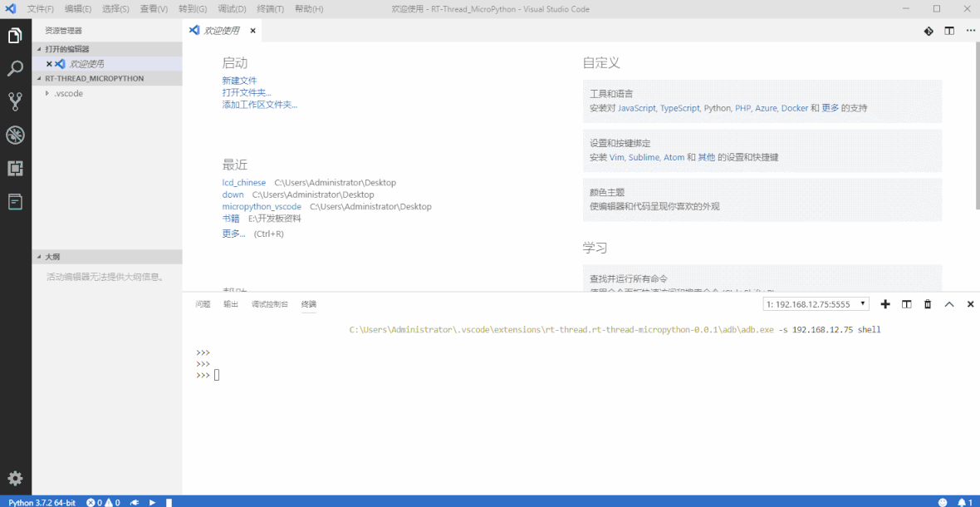Image resolution: width=980 pixels, height=507 pixels.
Task: Open the terminal selection dropdown 192.168.12.75:5555
Action: (815, 303)
